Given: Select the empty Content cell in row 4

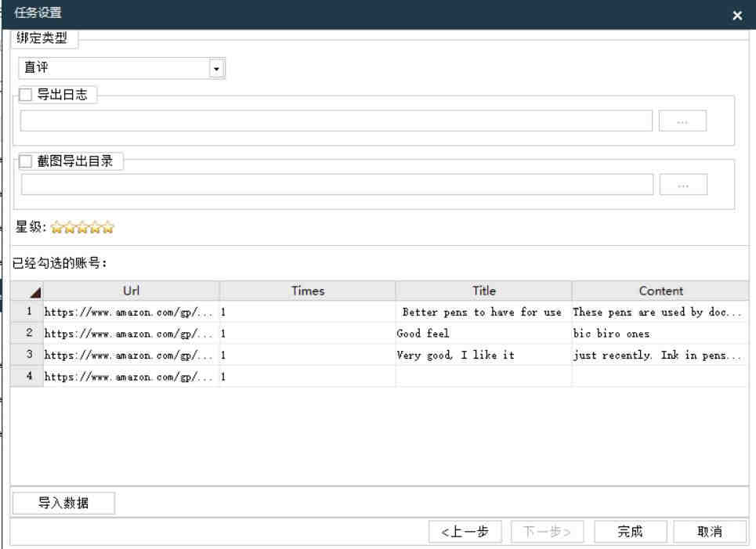Looking at the screenshot, I should (x=660, y=376).
